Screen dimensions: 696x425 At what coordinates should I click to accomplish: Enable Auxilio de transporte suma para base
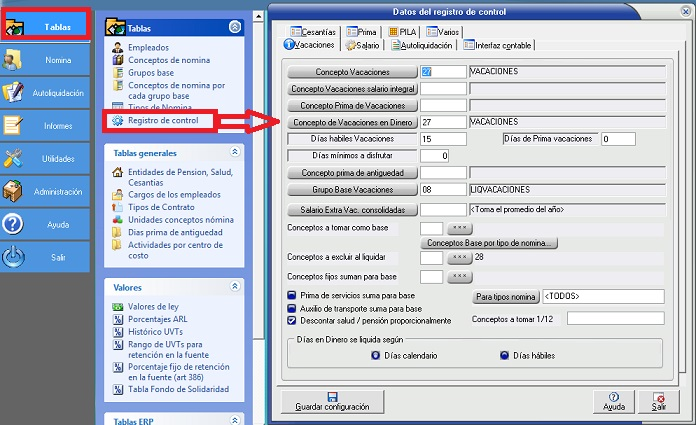pos(292,309)
